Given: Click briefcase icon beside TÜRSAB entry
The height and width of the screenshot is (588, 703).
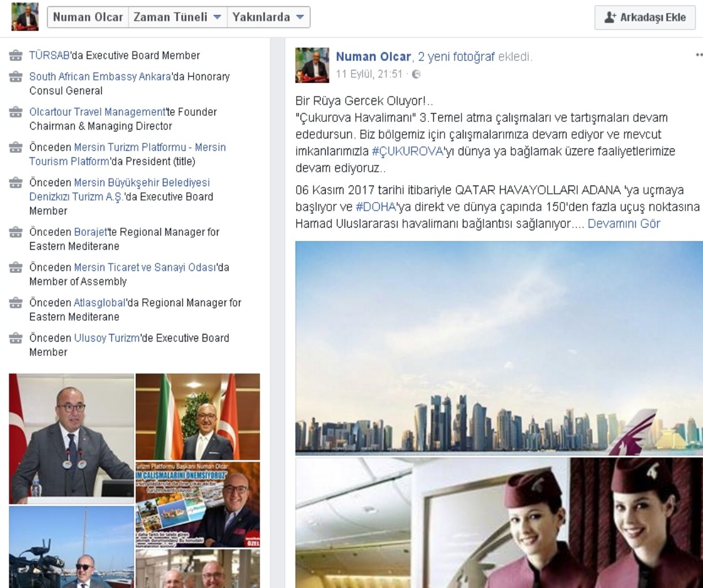Looking at the screenshot, I should [16, 55].
